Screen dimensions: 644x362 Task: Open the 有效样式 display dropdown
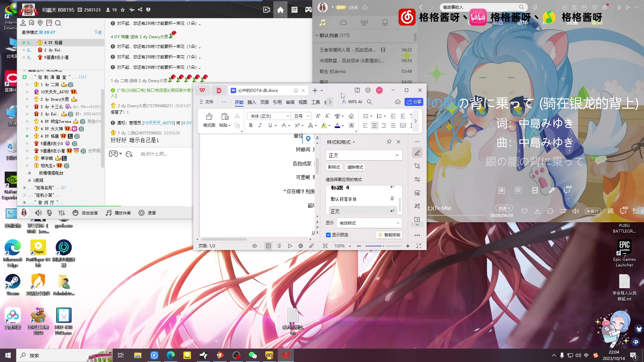pyautogui.click(x=369, y=223)
